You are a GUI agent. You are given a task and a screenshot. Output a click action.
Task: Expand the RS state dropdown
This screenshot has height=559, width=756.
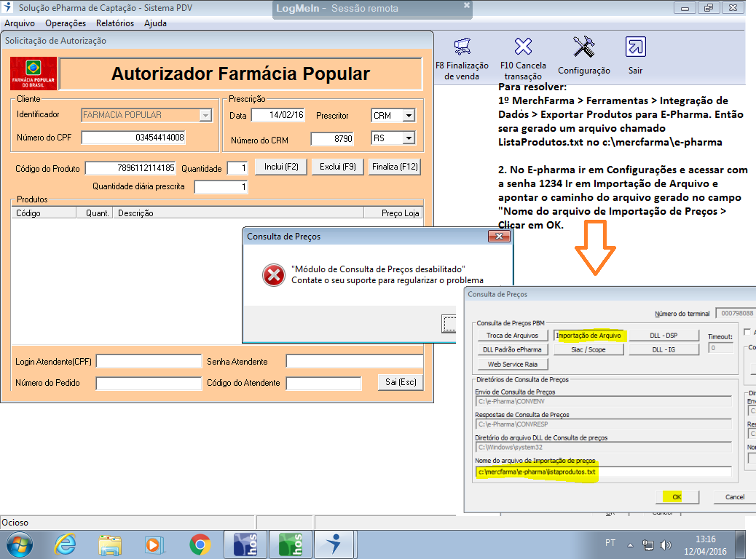coord(409,138)
